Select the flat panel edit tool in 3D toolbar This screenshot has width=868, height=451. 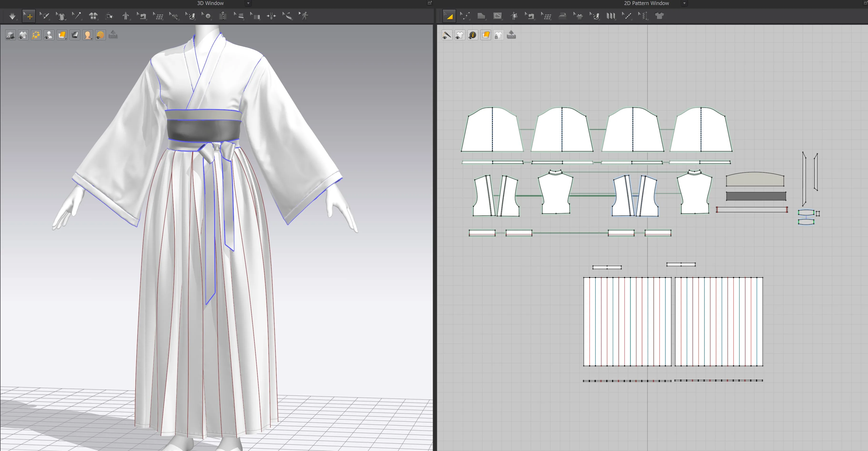(x=239, y=16)
